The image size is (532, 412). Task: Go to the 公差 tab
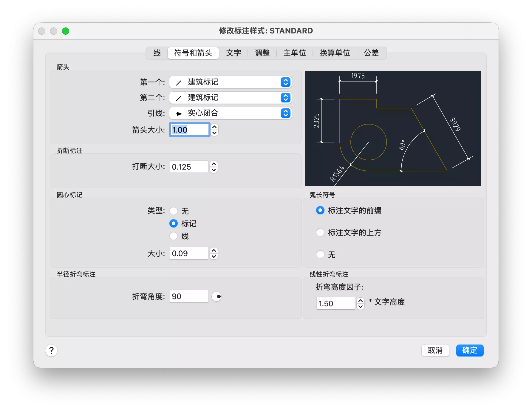[x=371, y=53]
